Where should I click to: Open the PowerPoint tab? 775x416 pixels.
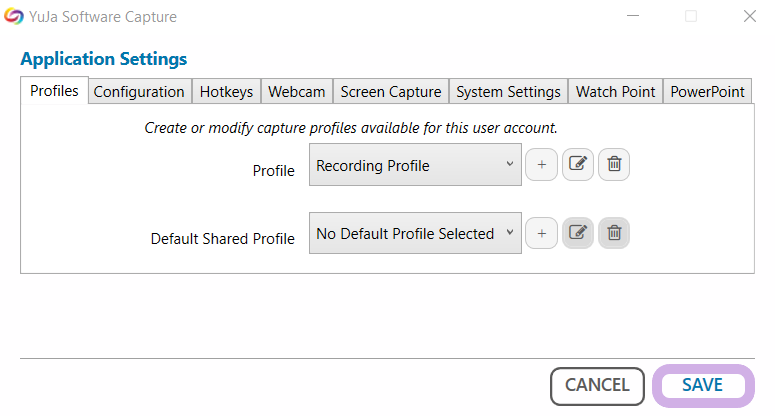pos(707,91)
